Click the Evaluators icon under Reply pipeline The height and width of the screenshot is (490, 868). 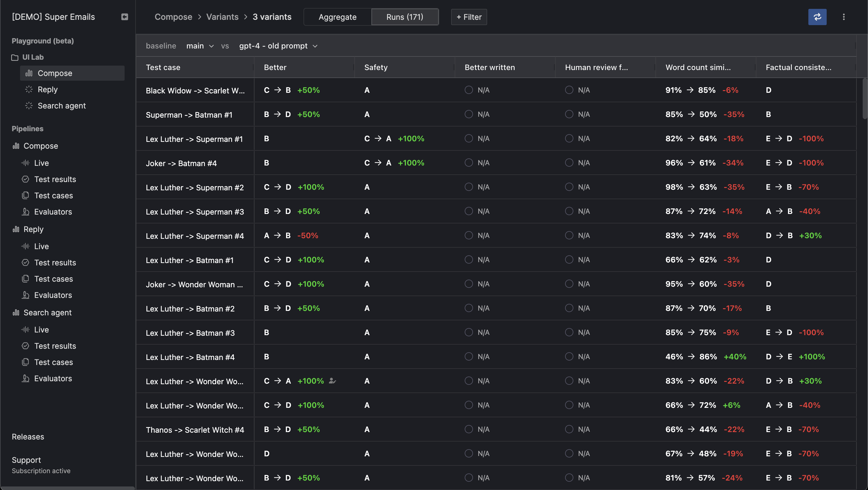tap(25, 295)
